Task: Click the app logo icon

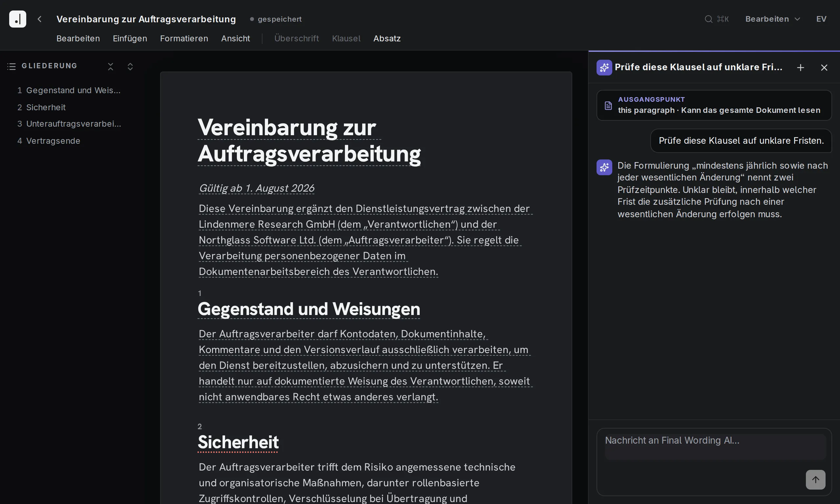Action: [x=18, y=19]
